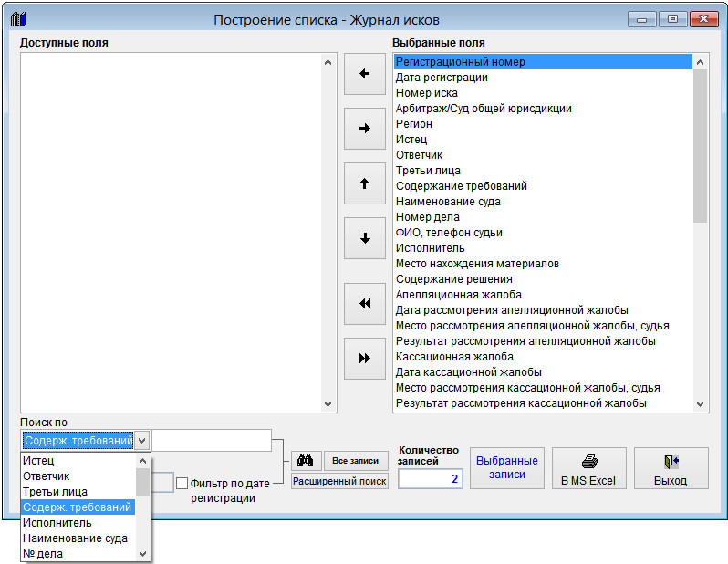This screenshot has width=728, height=564.
Task: Select Место рассмотрения кассационной жалобы, судья
Action: [543, 388]
